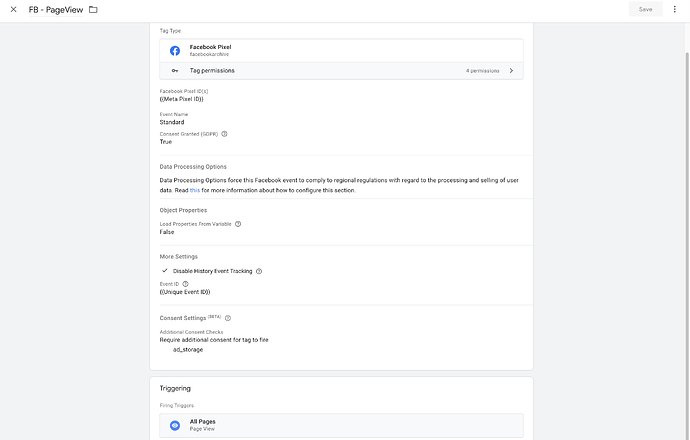Viewport: 690px width, 440px height.
Task: Edit the FB - PageView tag name
Action: tap(56, 10)
